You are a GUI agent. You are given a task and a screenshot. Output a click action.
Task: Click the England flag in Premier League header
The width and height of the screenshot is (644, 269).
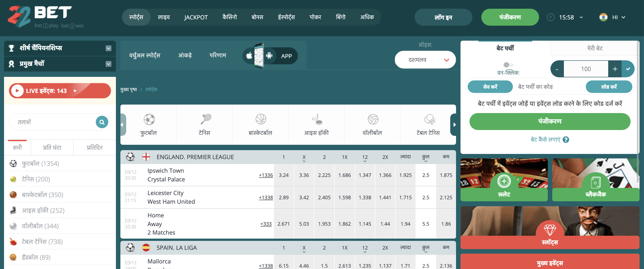[x=146, y=157]
